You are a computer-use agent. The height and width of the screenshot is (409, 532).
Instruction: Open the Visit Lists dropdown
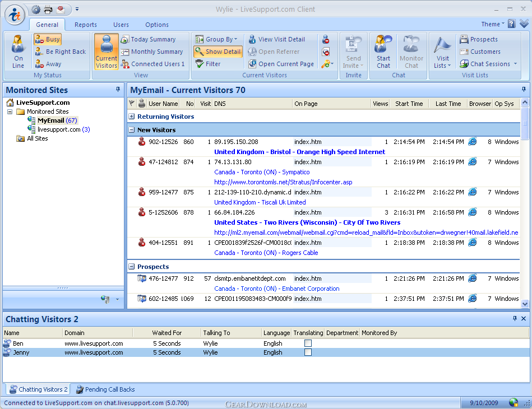pos(442,52)
